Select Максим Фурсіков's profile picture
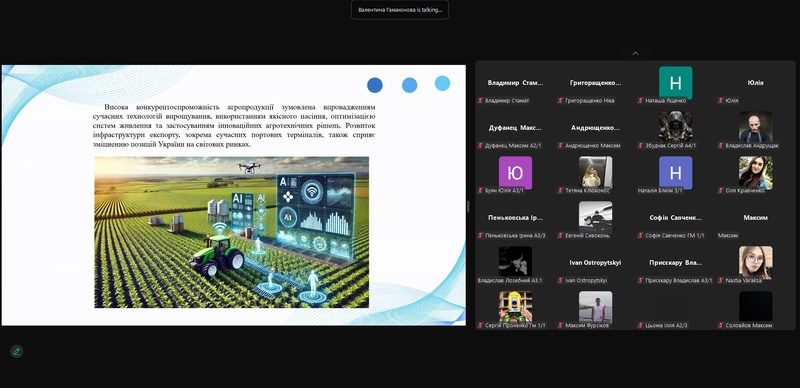800x388 pixels. tap(595, 306)
